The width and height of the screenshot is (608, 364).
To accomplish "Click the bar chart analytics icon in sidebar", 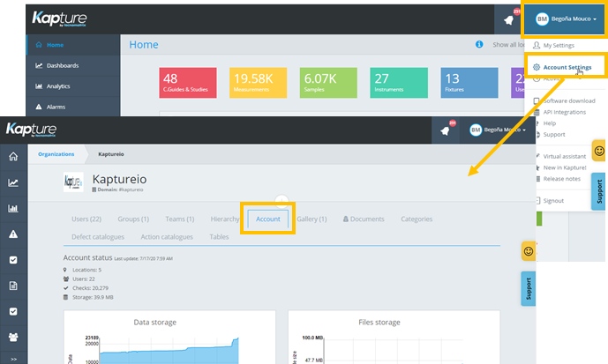I will pos(13,208).
